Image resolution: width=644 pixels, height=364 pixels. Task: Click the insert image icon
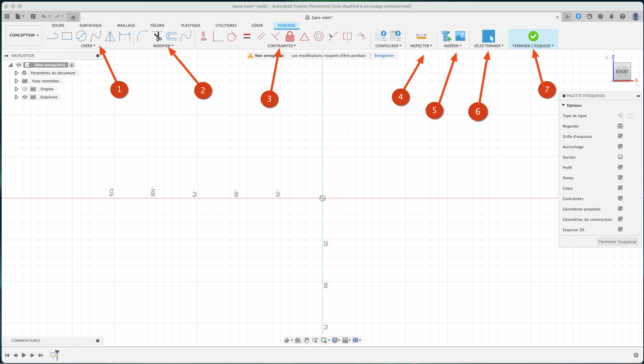[x=460, y=36]
